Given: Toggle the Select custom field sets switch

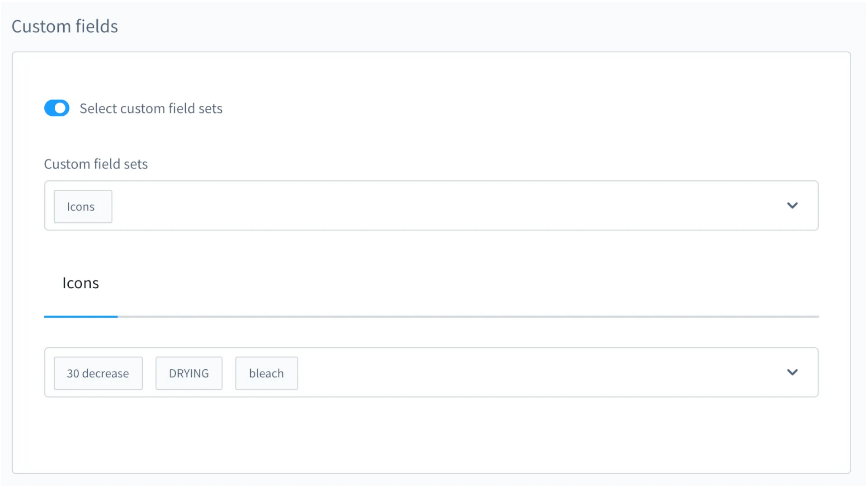Looking at the screenshot, I should pos(57,108).
